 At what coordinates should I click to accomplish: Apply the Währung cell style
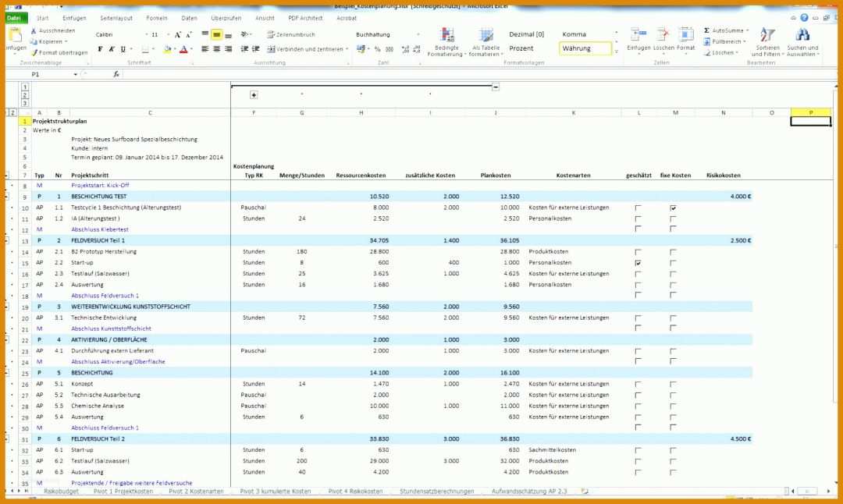click(x=586, y=48)
